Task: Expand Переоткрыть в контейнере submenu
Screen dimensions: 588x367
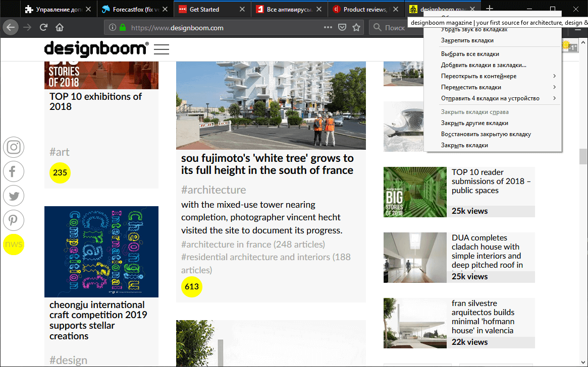Action: [493, 76]
